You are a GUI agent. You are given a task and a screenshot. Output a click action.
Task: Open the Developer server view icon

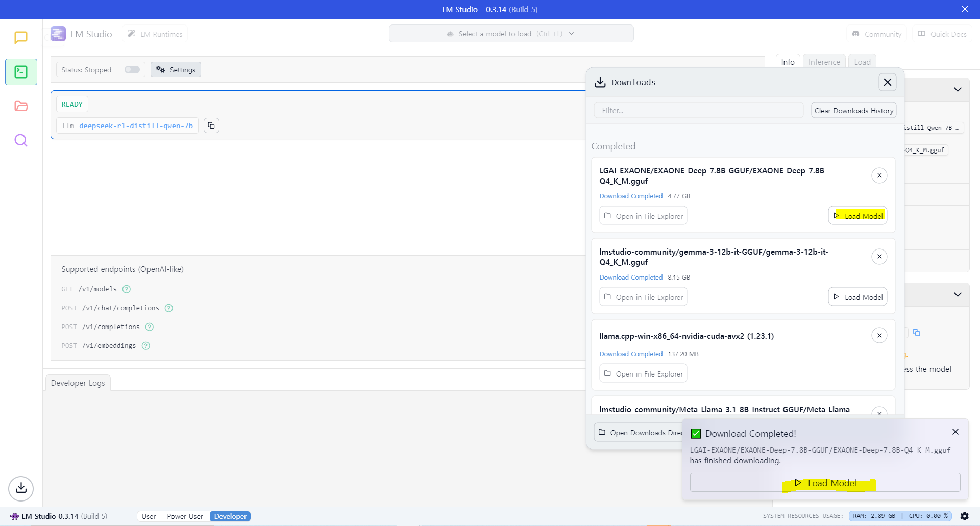(x=21, y=72)
